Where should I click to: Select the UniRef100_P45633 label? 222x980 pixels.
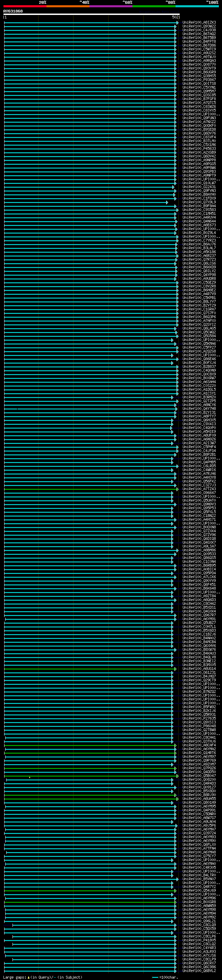pyautogui.click(x=199, y=149)
